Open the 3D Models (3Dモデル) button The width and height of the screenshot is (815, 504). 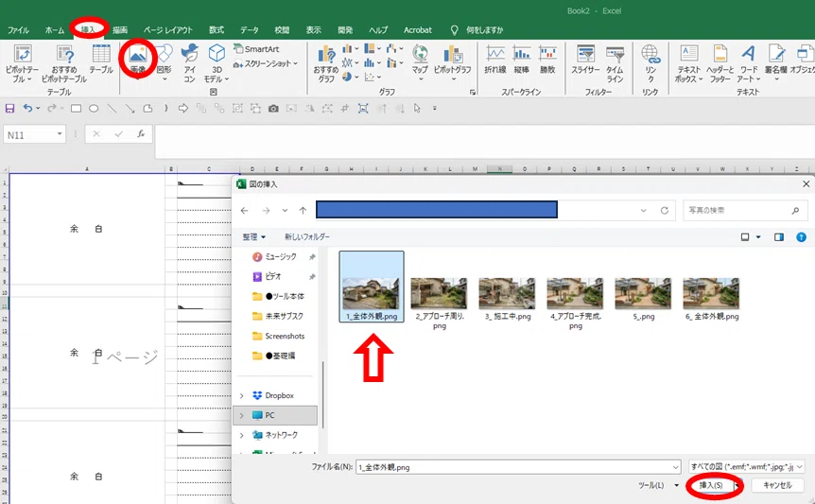(x=217, y=63)
